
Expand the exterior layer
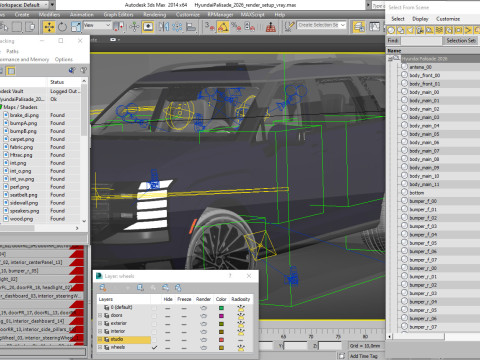coord(100,323)
